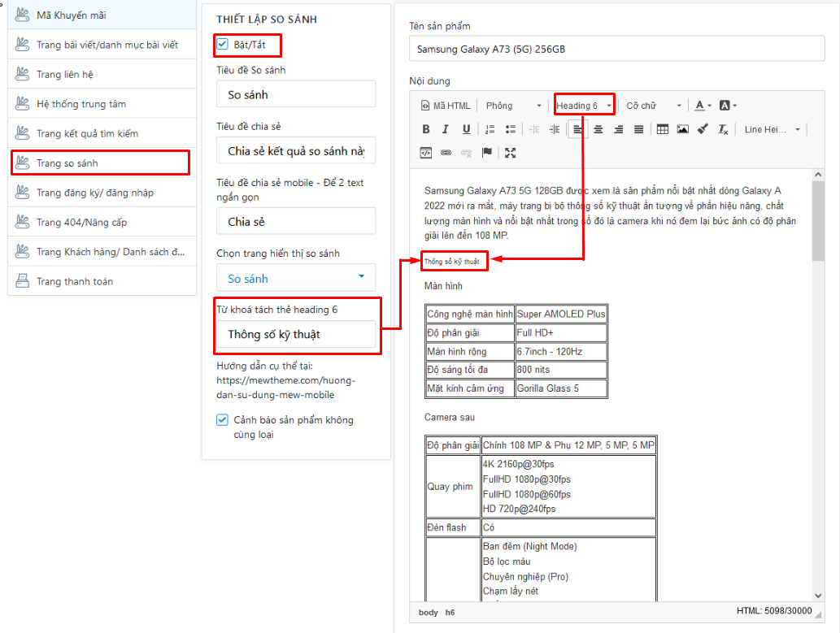This screenshot has height=633, width=840.
Task: Click the Tên sản phẩm field
Action: (616, 49)
